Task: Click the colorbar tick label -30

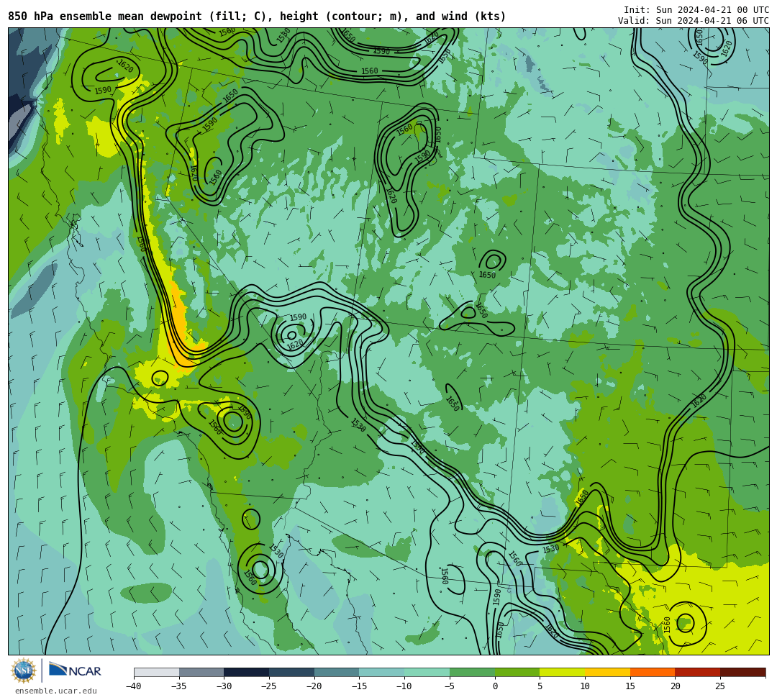Action: 224,686
